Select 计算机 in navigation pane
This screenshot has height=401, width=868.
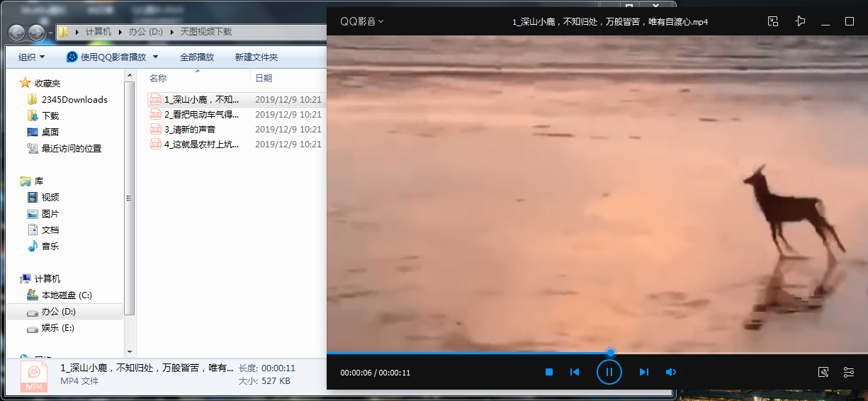pyautogui.click(x=47, y=278)
